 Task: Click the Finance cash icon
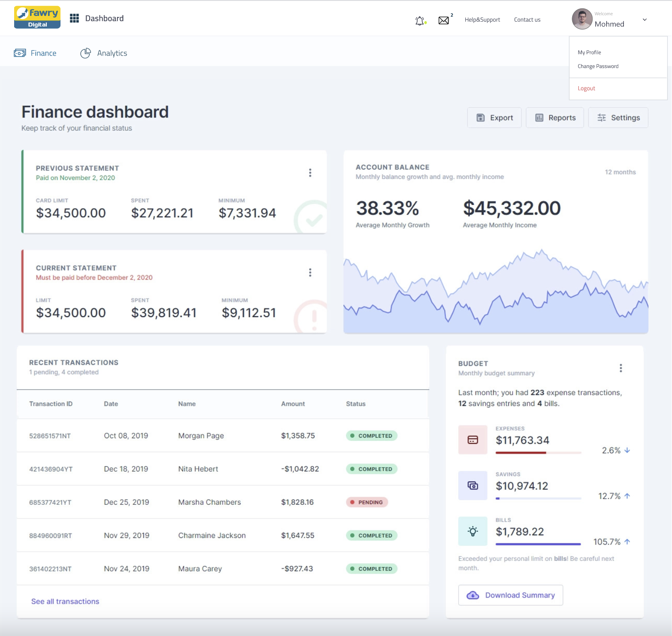(20, 53)
